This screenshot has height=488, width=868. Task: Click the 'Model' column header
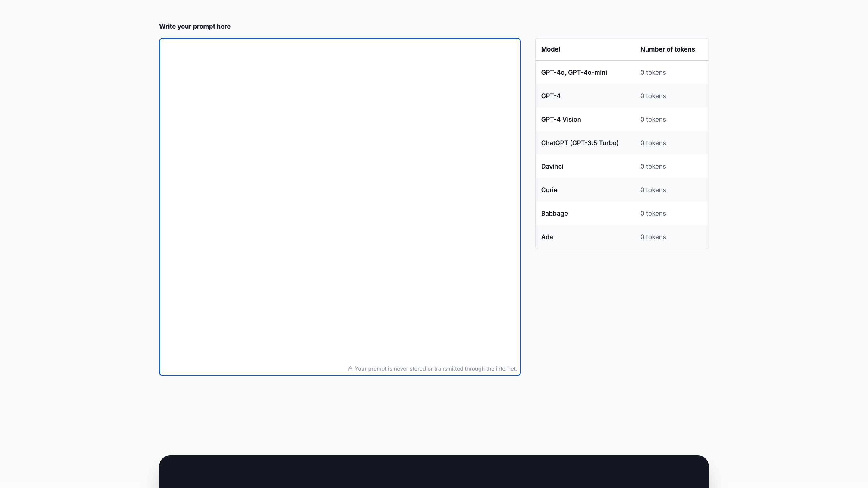(551, 49)
